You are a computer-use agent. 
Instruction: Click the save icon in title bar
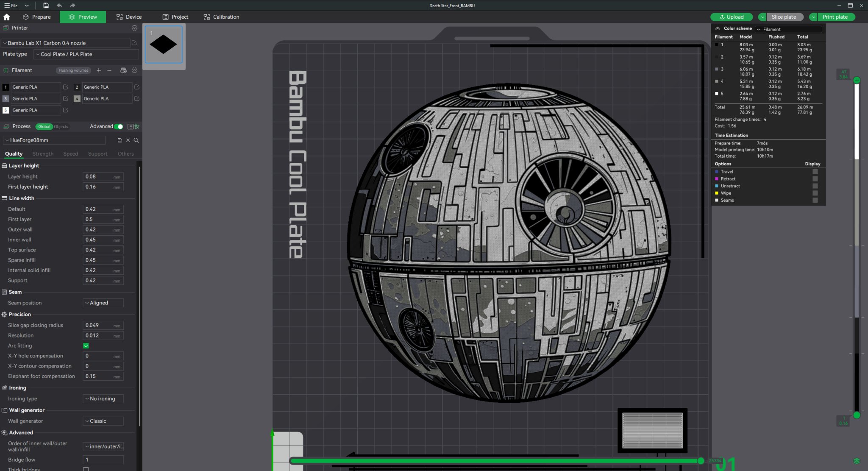pyautogui.click(x=46, y=6)
